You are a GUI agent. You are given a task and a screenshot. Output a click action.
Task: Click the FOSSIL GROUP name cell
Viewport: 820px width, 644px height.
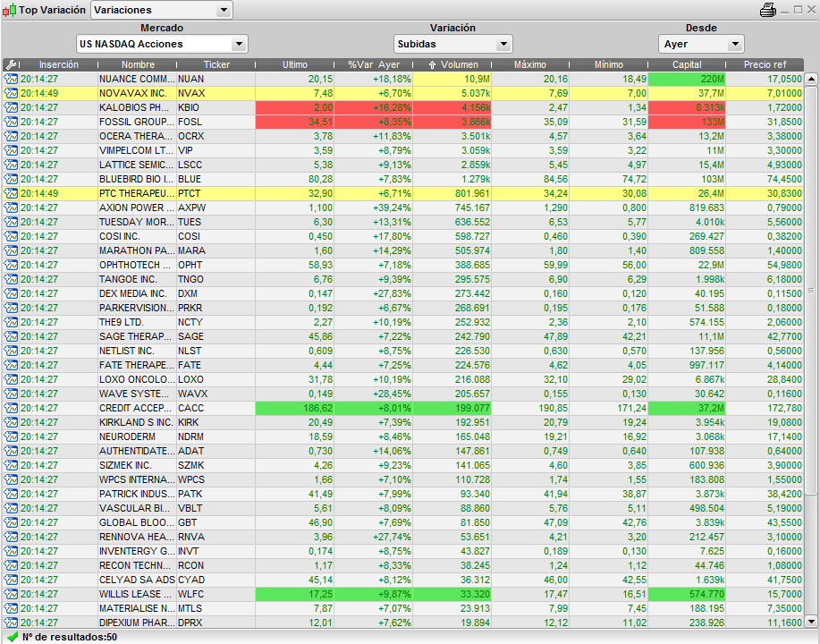(x=137, y=122)
